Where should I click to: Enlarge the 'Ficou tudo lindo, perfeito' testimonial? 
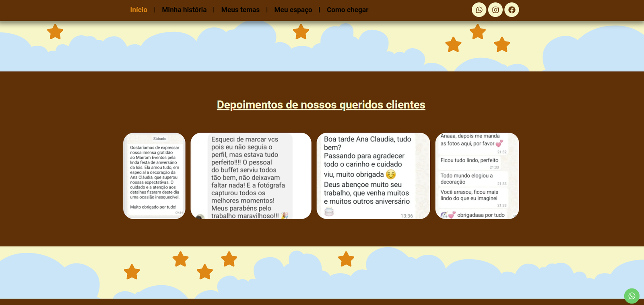point(477,176)
